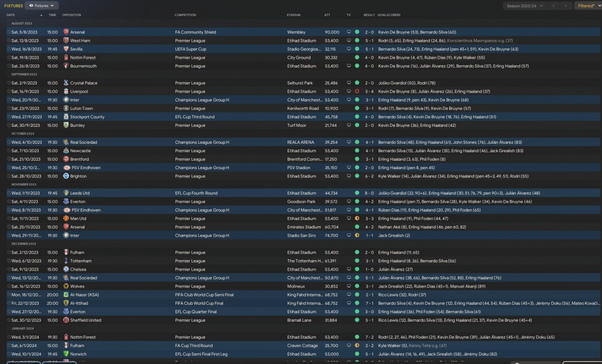The image size is (602, 364).
Task: Click the green win indicator on the Chelsea row
Action: point(357,269)
